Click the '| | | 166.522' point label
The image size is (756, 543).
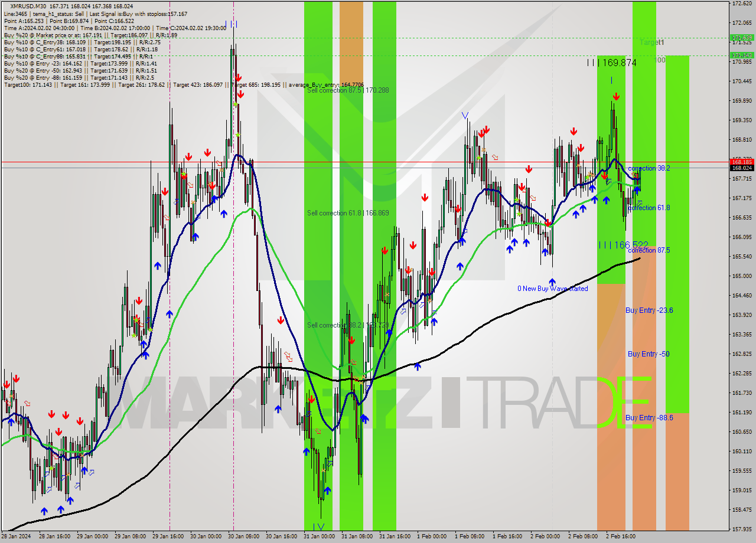click(x=623, y=244)
